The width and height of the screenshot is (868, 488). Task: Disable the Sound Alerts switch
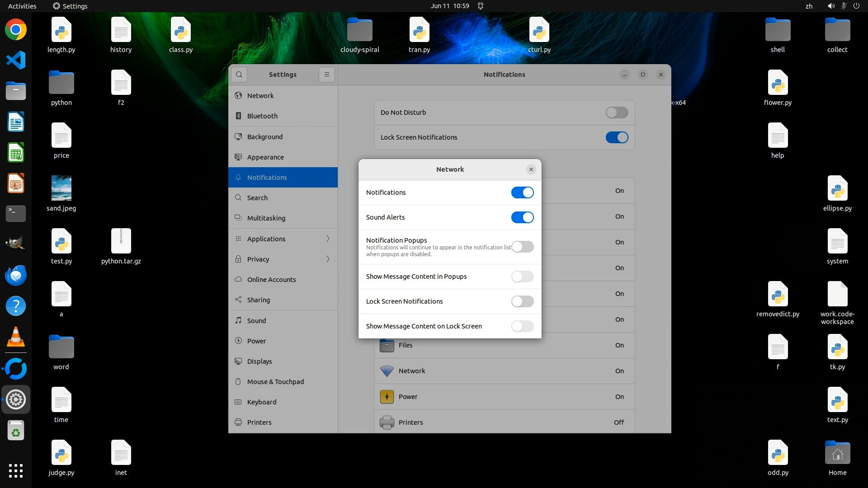click(522, 217)
